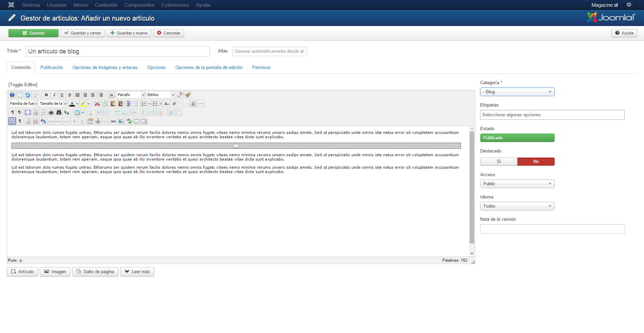Undo the last edit

coord(27,95)
